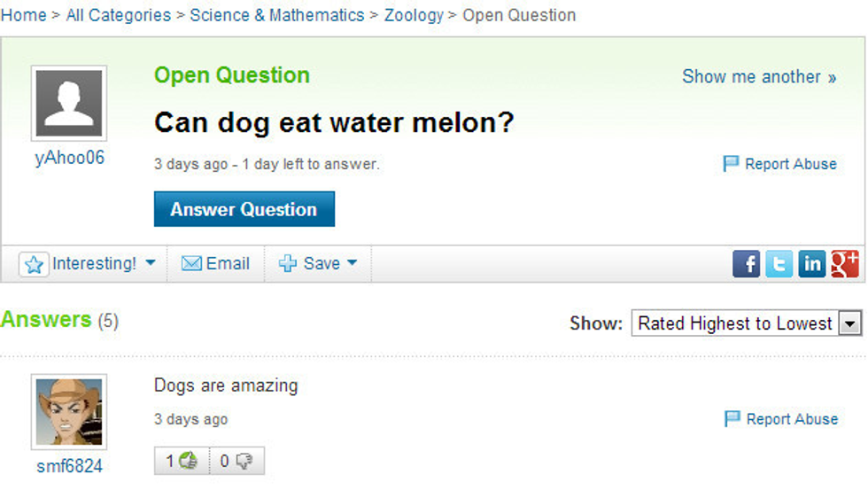This screenshot has height=490, width=868.
Task: Click the Interesting star icon
Action: (x=34, y=264)
